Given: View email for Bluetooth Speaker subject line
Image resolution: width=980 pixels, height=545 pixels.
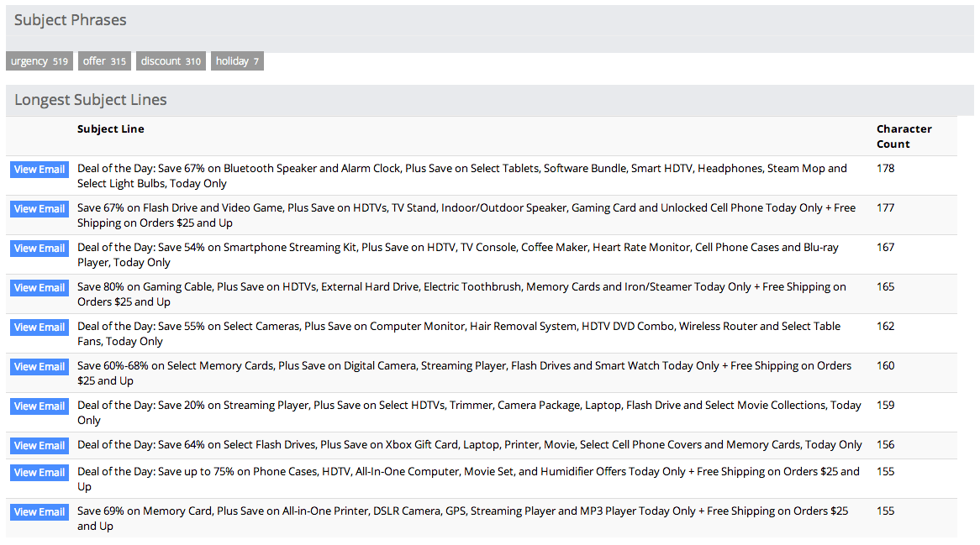Looking at the screenshot, I should tap(40, 170).
